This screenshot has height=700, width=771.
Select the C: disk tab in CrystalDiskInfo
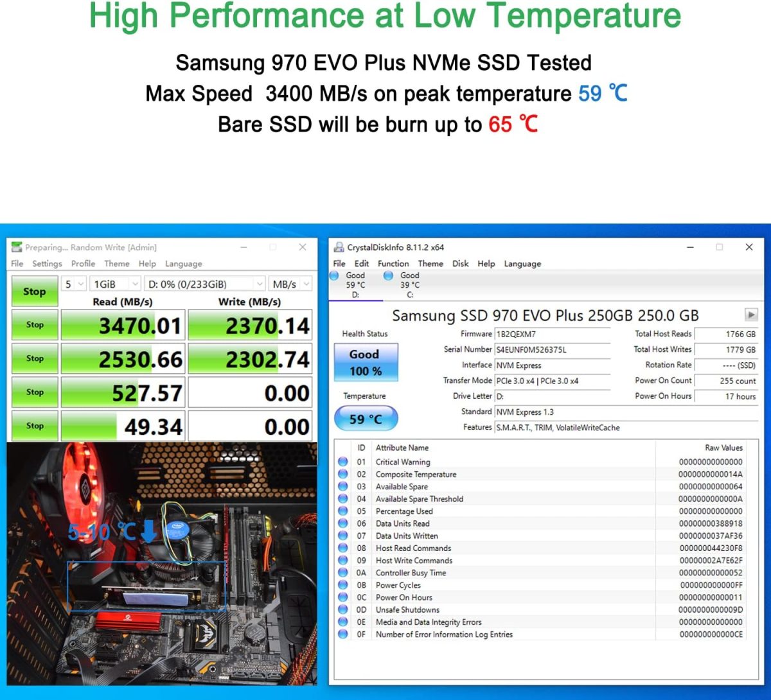(x=410, y=285)
